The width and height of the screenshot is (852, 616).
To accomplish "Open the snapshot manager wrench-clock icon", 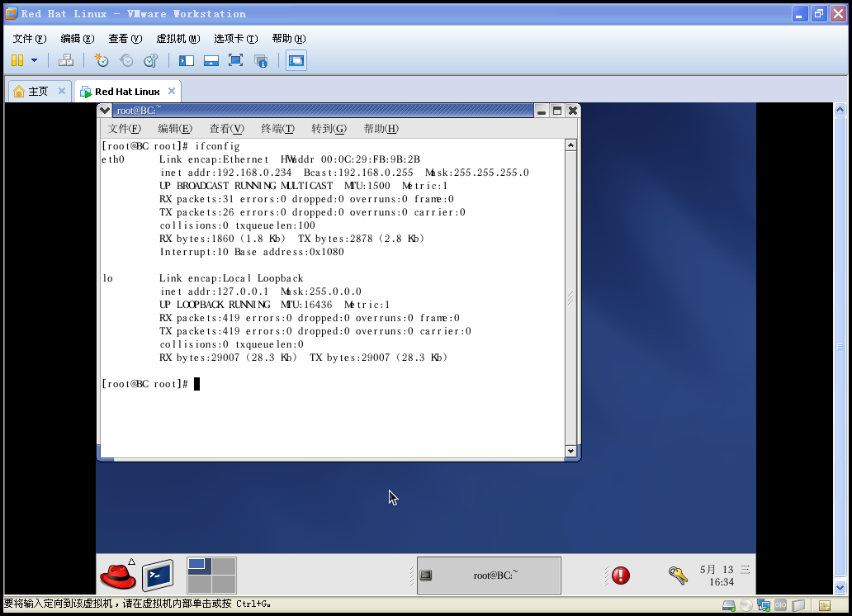I will coord(150,60).
